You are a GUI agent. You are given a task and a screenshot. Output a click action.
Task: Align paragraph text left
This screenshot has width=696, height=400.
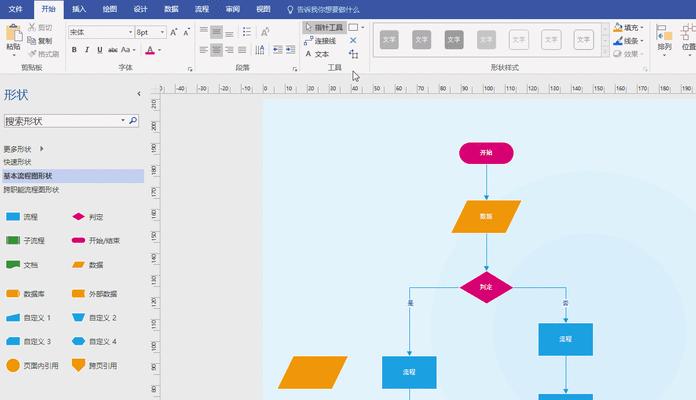point(204,50)
